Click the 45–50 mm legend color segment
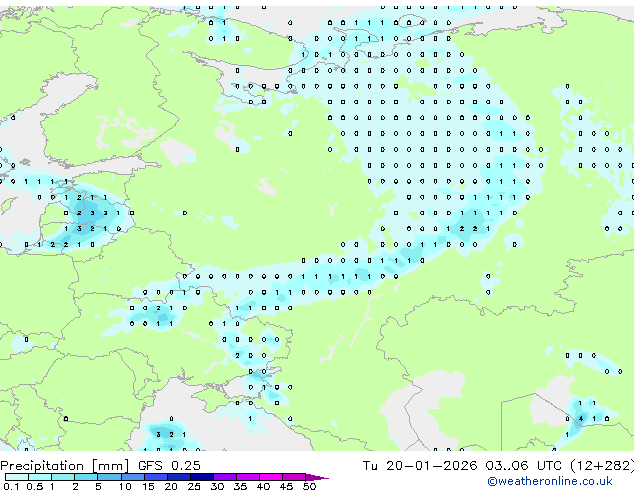The image size is (634, 490). [x=294, y=477]
